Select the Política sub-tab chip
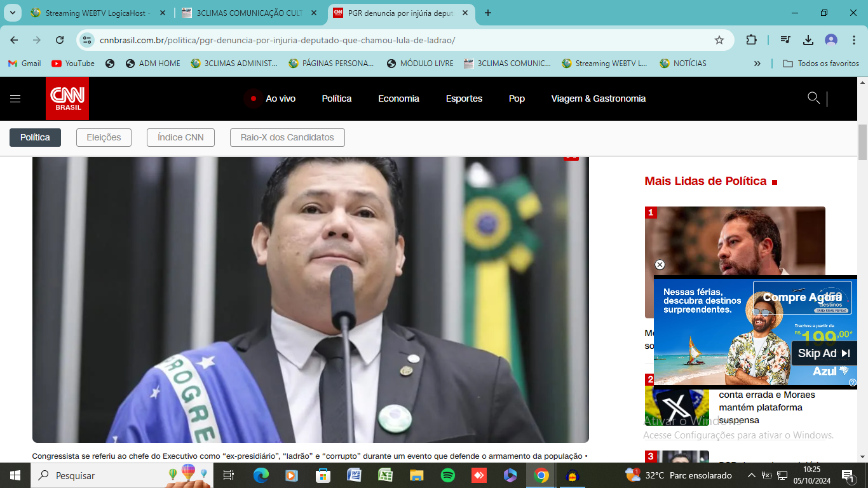This screenshot has width=868, height=488. click(x=35, y=137)
